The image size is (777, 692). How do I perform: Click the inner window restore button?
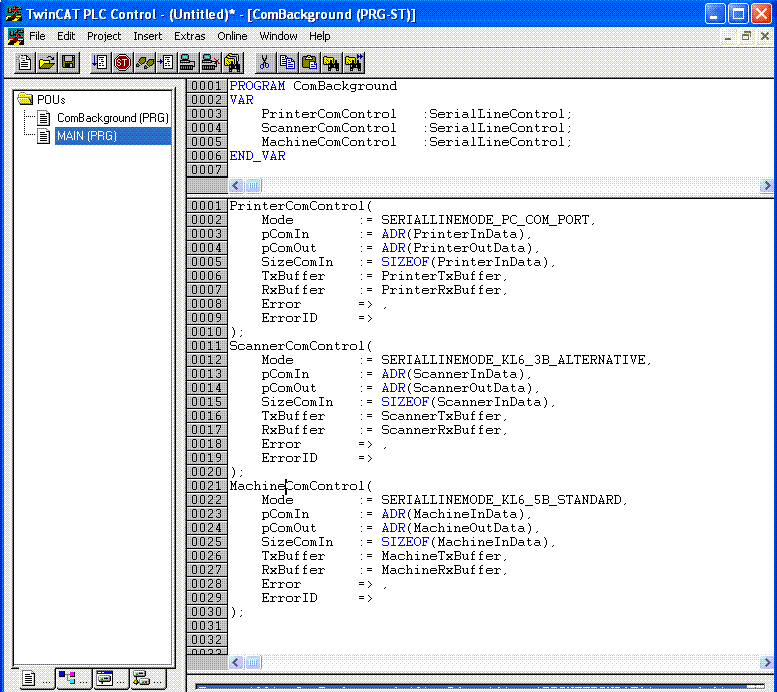point(746,36)
